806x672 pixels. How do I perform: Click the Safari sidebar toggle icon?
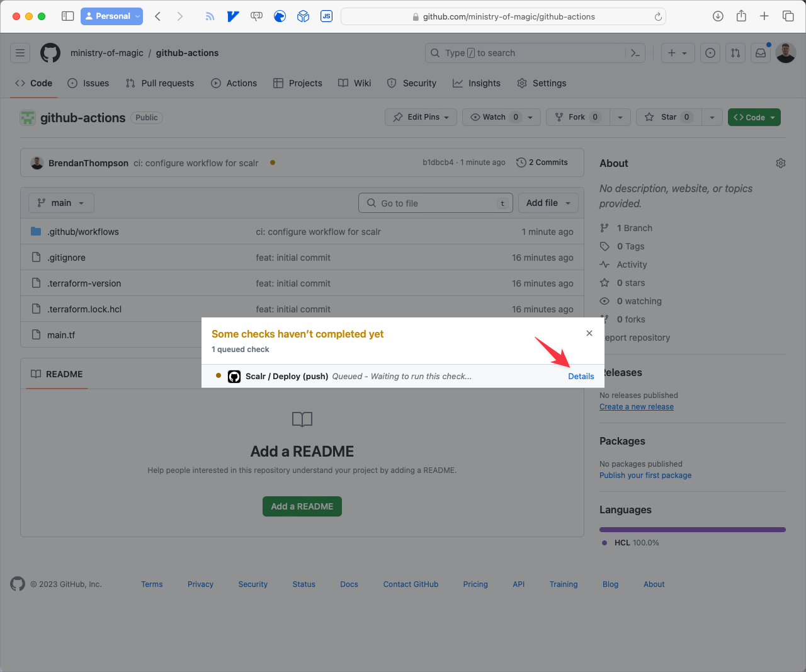coord(67,16)
